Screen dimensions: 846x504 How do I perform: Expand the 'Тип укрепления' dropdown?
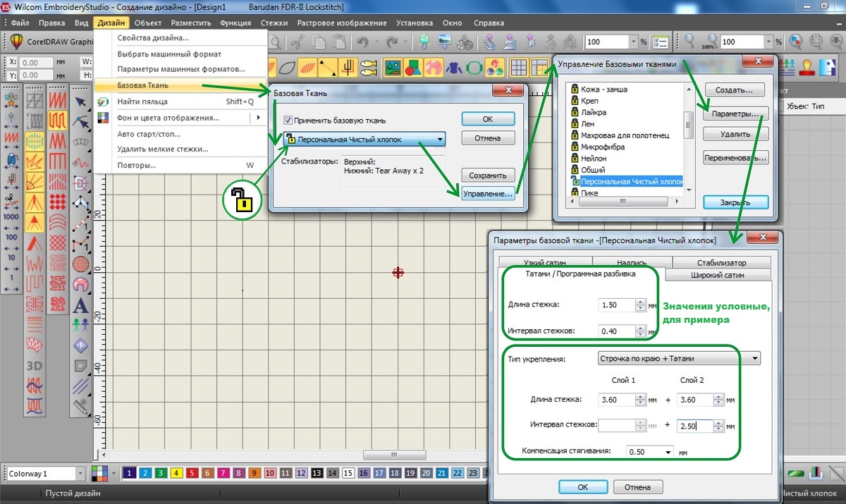click(x=755, y=358)
